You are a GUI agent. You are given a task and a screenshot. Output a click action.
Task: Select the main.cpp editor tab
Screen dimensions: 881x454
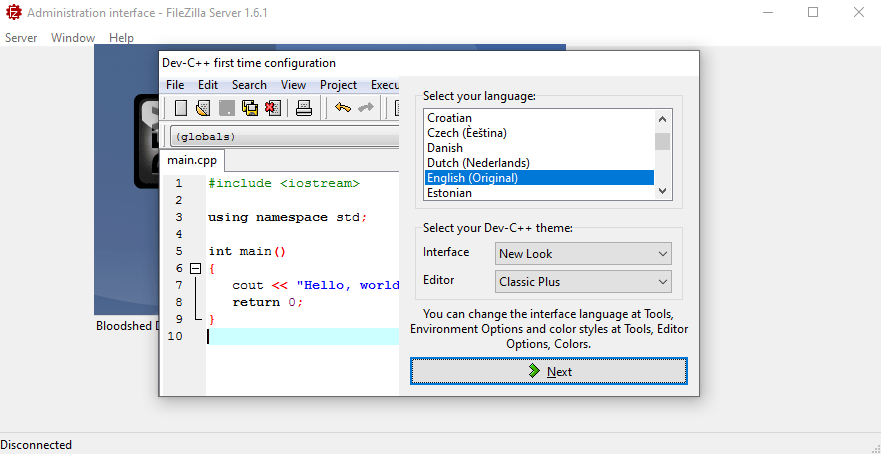pos(192,160)
